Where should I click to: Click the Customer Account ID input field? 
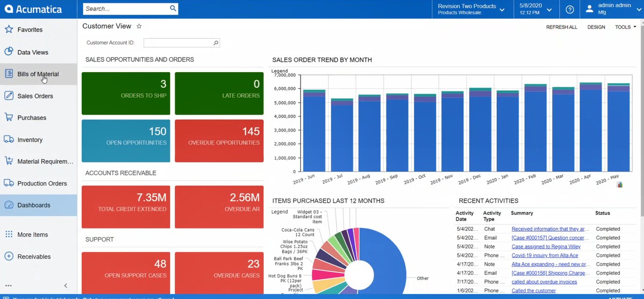(x=178, y=43)
